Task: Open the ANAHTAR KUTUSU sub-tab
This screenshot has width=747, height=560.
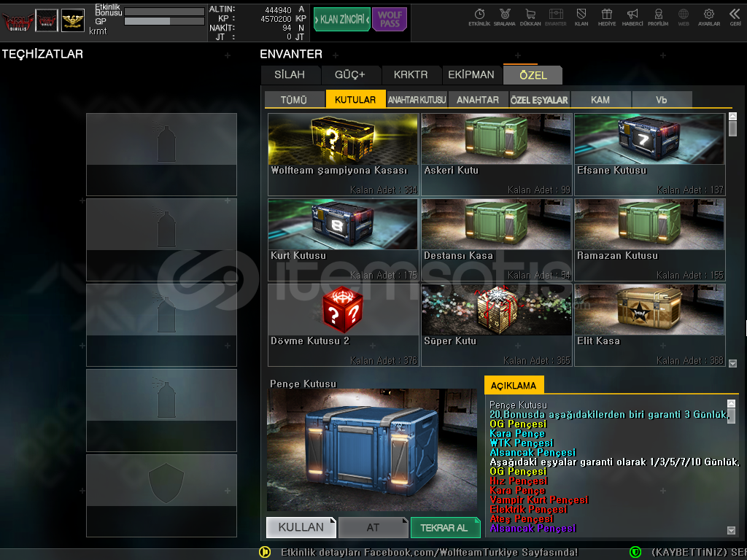Action: point(417,99)
